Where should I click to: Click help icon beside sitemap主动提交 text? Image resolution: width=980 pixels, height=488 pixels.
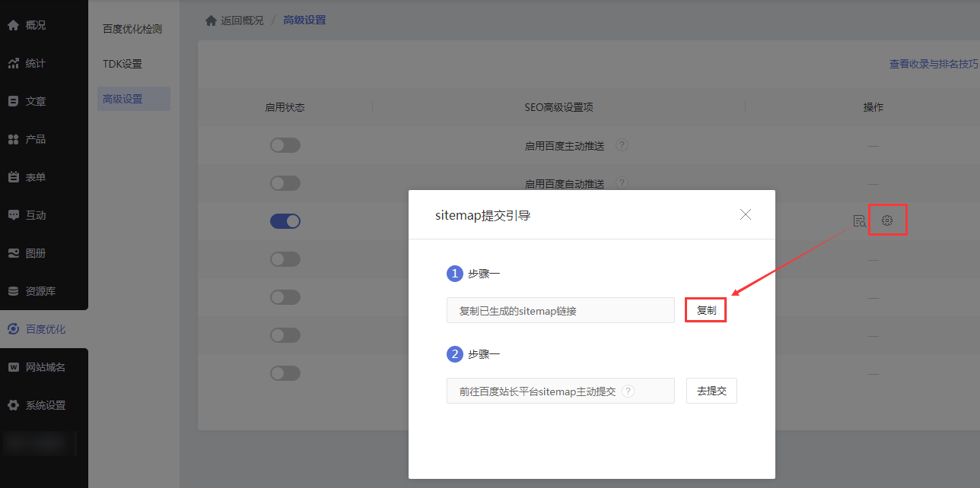pos(628,391)
